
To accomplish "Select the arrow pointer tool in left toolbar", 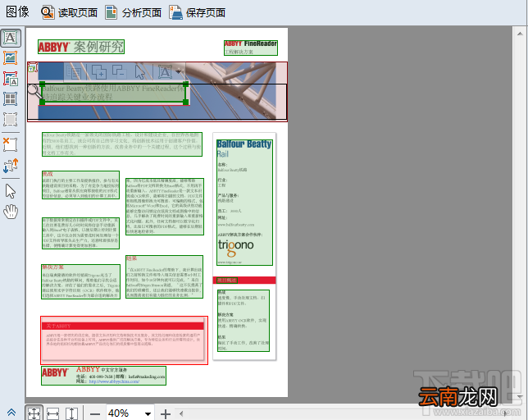I will click(11, 191).
